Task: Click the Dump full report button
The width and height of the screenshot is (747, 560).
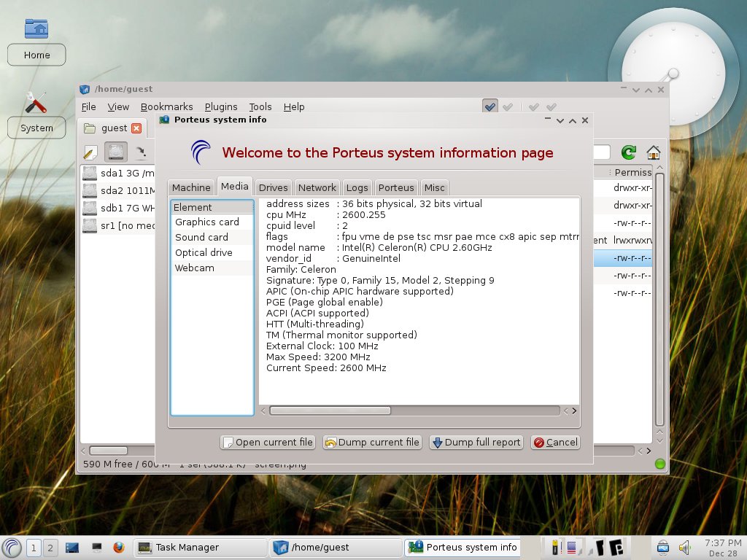Action: [476, 443]
